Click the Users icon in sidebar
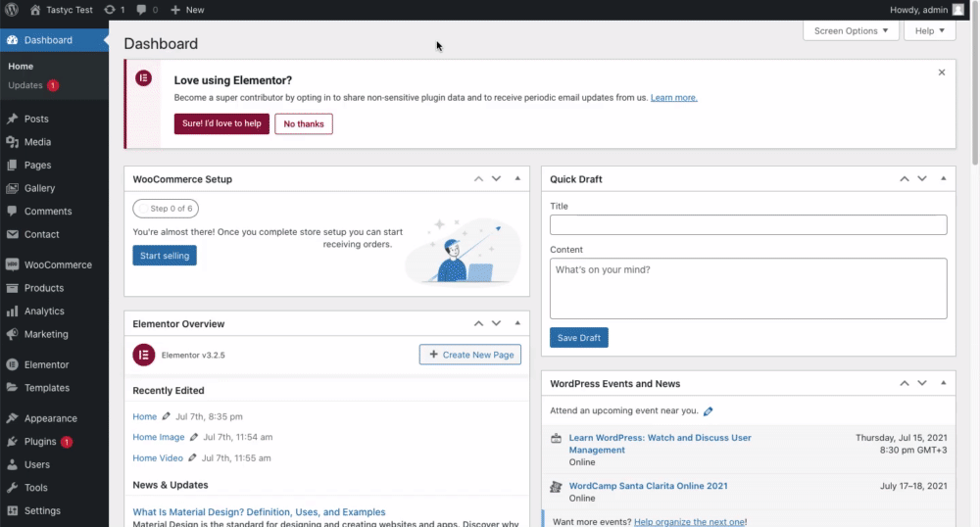This screenshot has width=980, height=527. click(12, 464)
